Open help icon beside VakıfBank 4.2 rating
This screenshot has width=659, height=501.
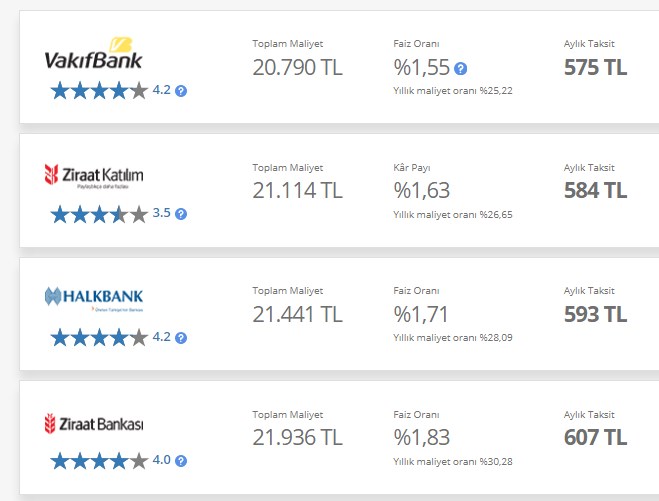181,91
